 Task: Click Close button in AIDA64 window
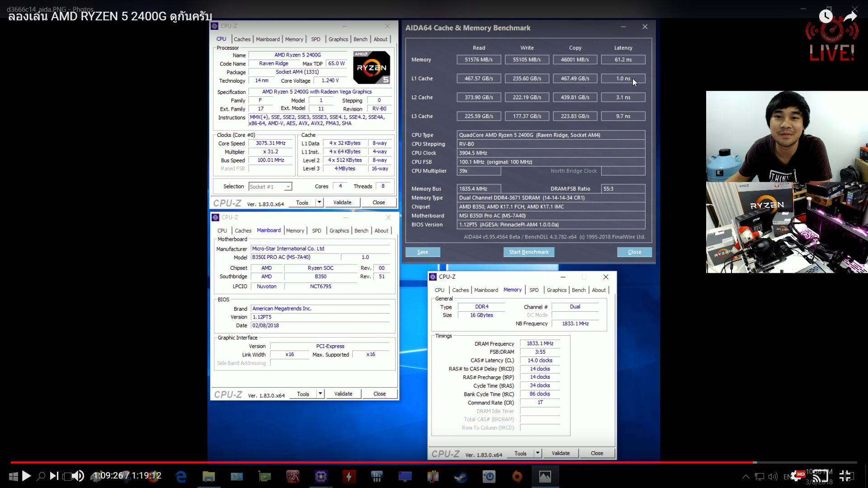(x=634, y=252)
